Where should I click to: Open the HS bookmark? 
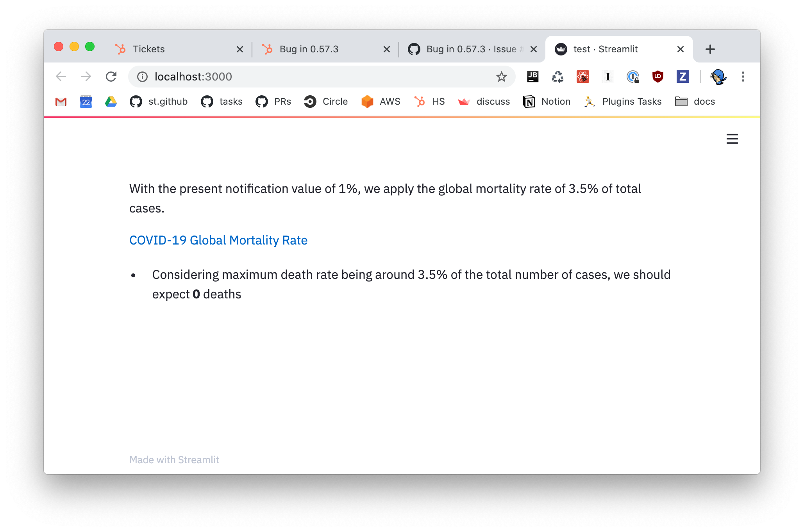point(430,102)
